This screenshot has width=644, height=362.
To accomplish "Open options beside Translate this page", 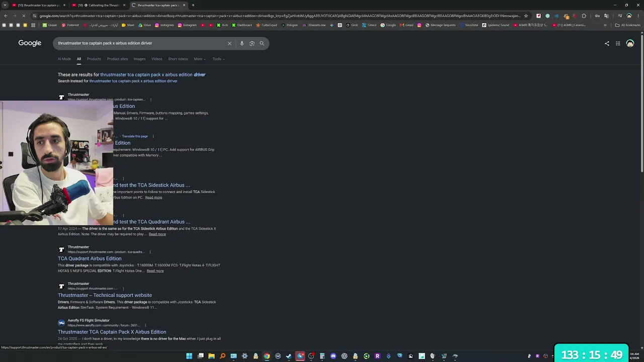I will [153, 136].
